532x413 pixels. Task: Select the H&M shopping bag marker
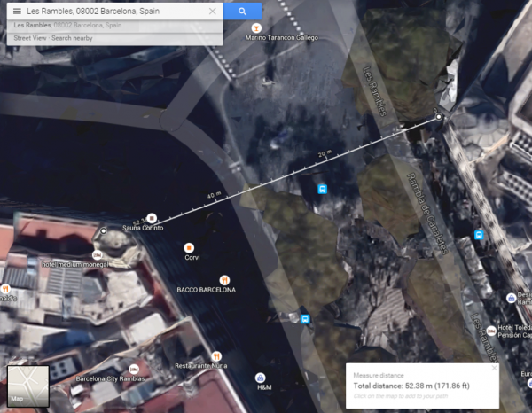click(260, 378)
